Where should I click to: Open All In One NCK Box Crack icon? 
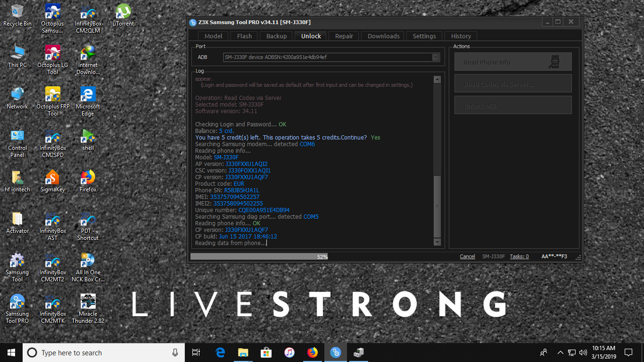(88, 267)
